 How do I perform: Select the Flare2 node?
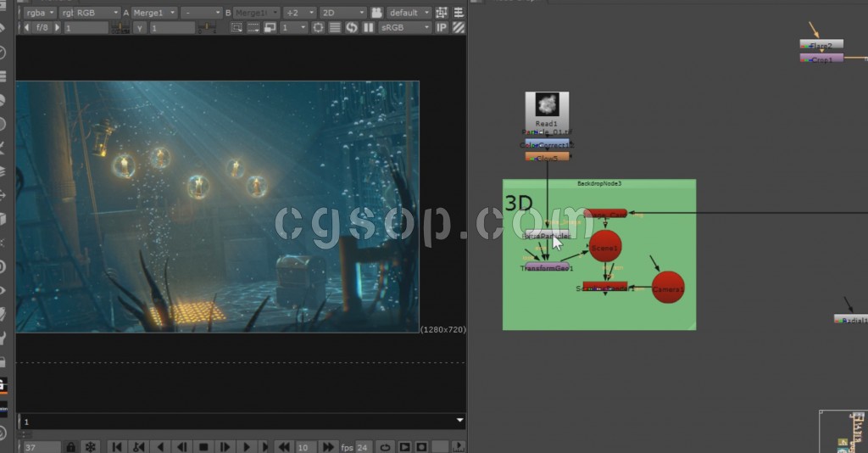pos(821,45)
